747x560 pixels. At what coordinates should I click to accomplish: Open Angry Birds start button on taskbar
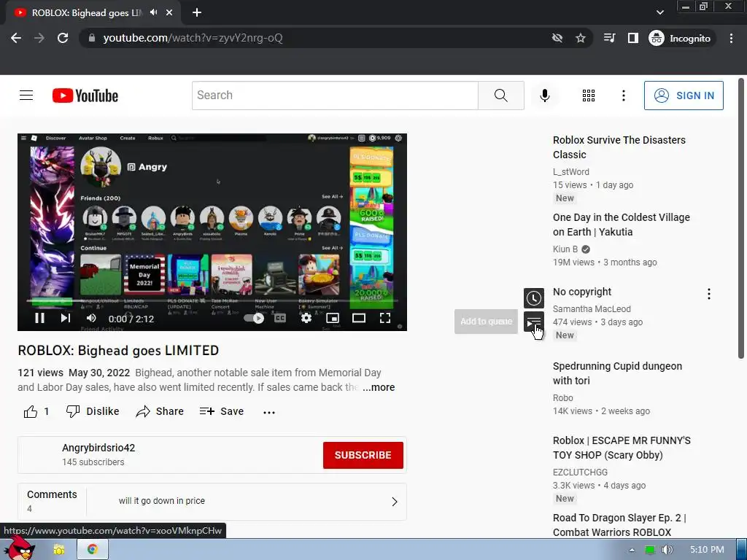[19, 548]
